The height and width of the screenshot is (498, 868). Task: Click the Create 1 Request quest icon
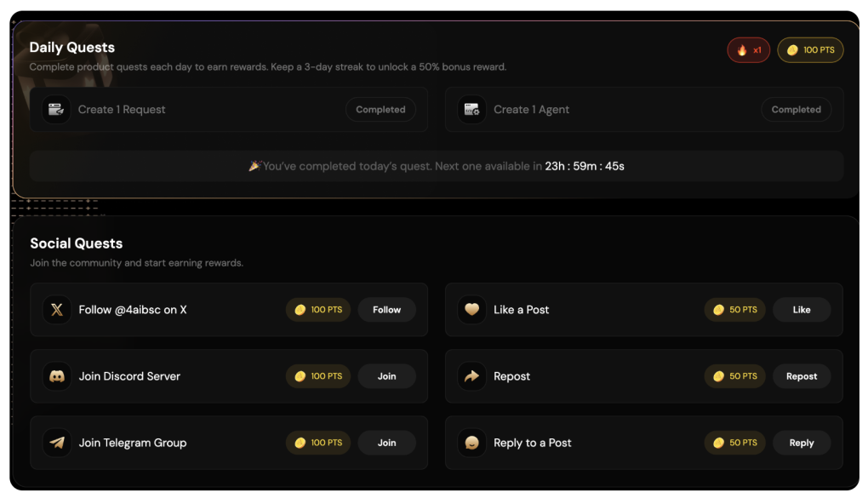coord(56,110)
